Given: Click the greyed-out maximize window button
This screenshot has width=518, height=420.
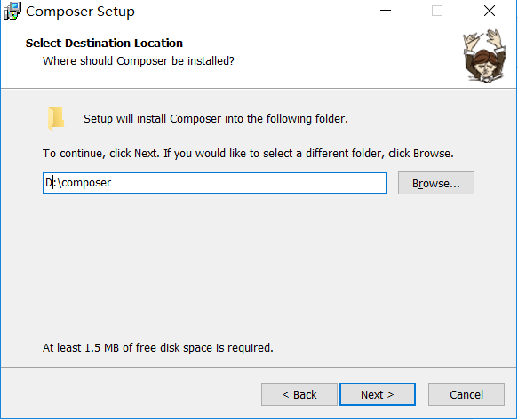Looking at the screenshot, I should 437,11.
